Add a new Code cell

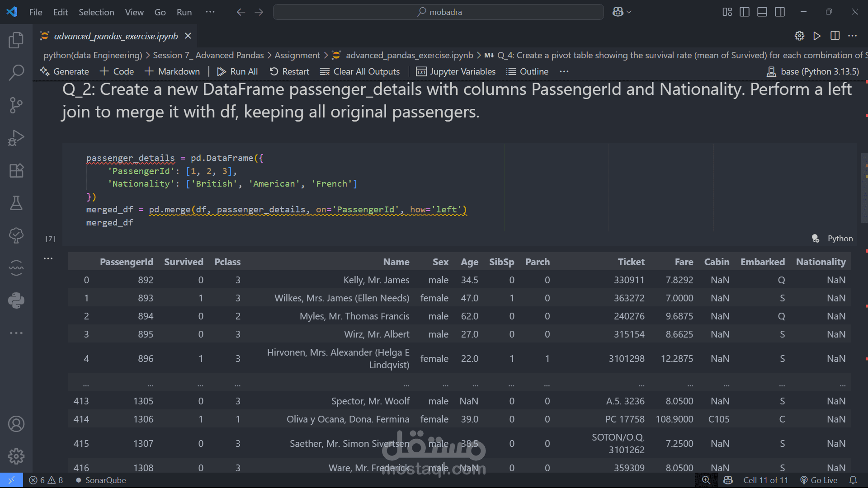pyautogui.click(x=117, y=71)
